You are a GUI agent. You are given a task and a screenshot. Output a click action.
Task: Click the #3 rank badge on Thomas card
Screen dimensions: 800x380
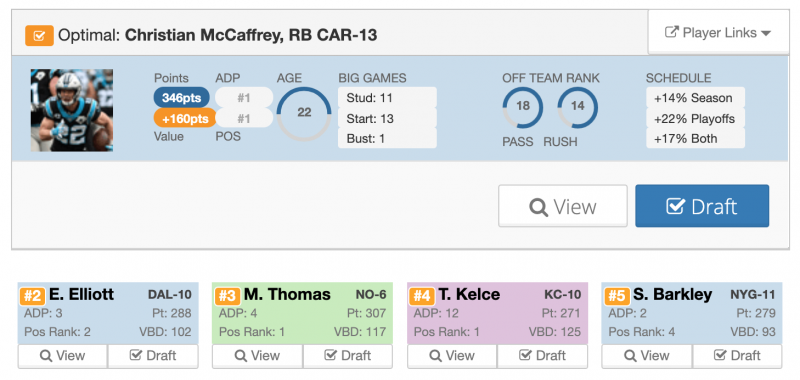pos(228,296)
